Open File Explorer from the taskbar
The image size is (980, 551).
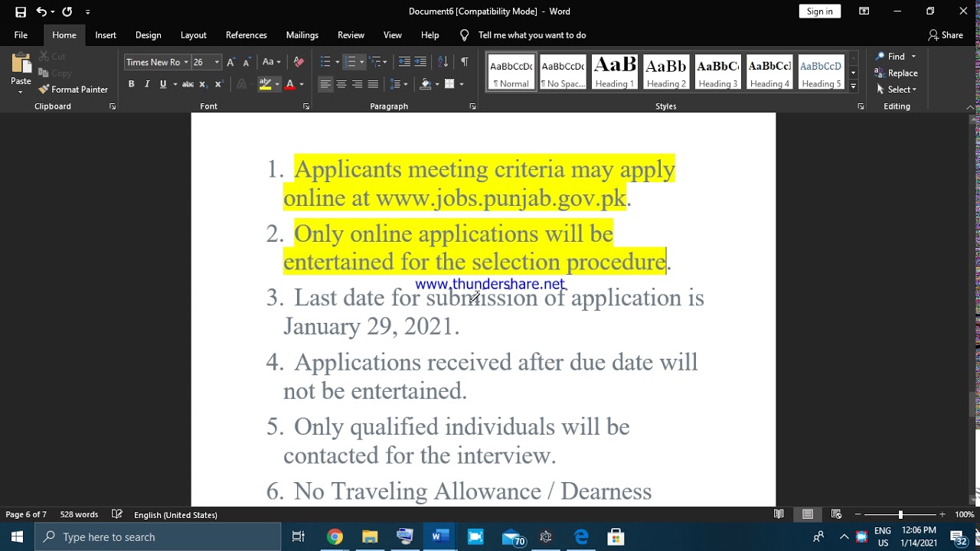370,537
